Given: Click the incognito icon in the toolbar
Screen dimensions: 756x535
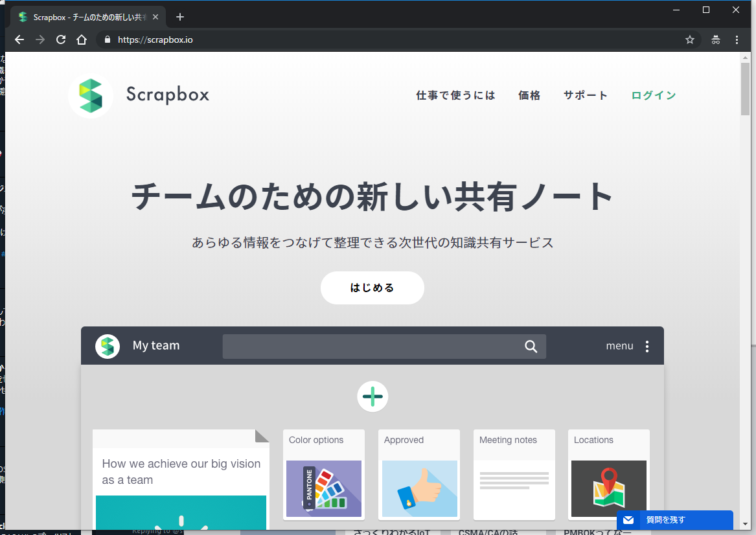Looking at the screenshot, I should (x=715, y=40).
